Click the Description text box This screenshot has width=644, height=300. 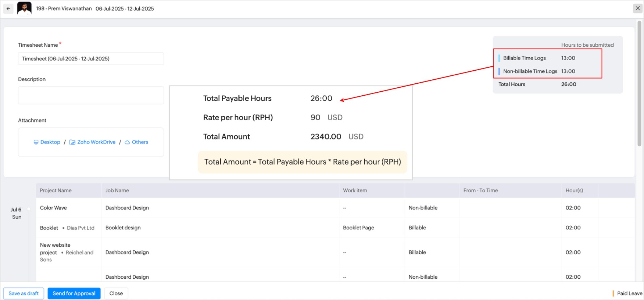(91, 95)
